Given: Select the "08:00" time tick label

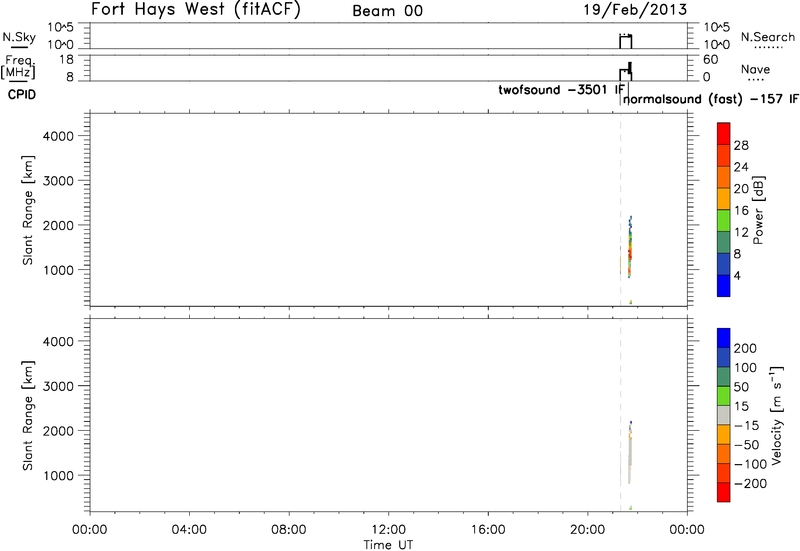Looking at the screenshot, I should (x=289, y=530).
